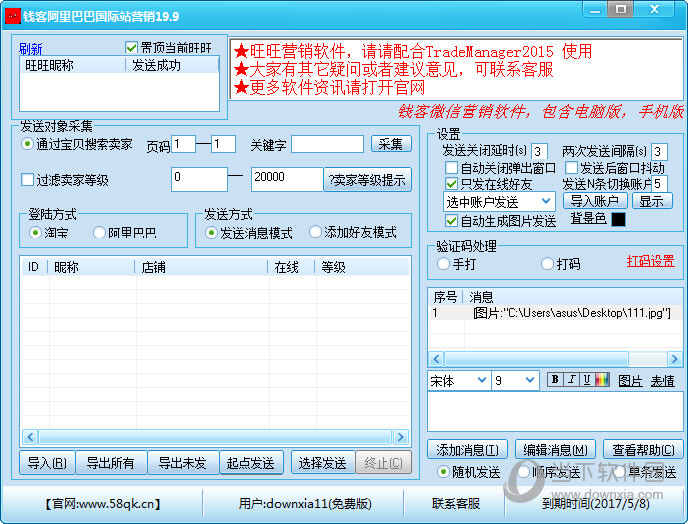
Task: Click the ending 页码 field
Action: point(223,144)
